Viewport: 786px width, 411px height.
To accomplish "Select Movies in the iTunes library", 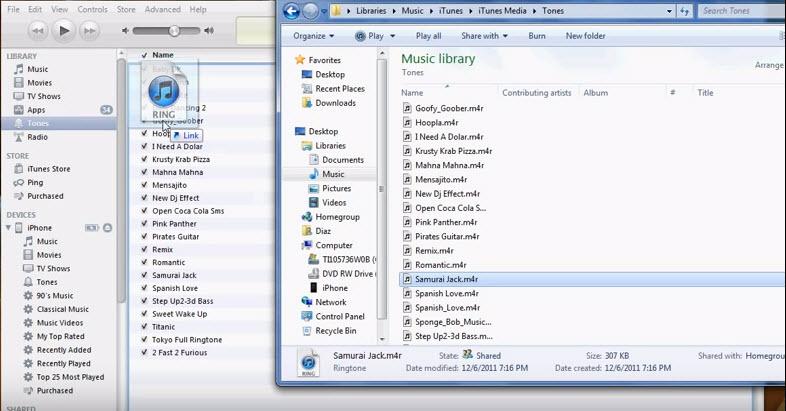I will tap(39, 83).
